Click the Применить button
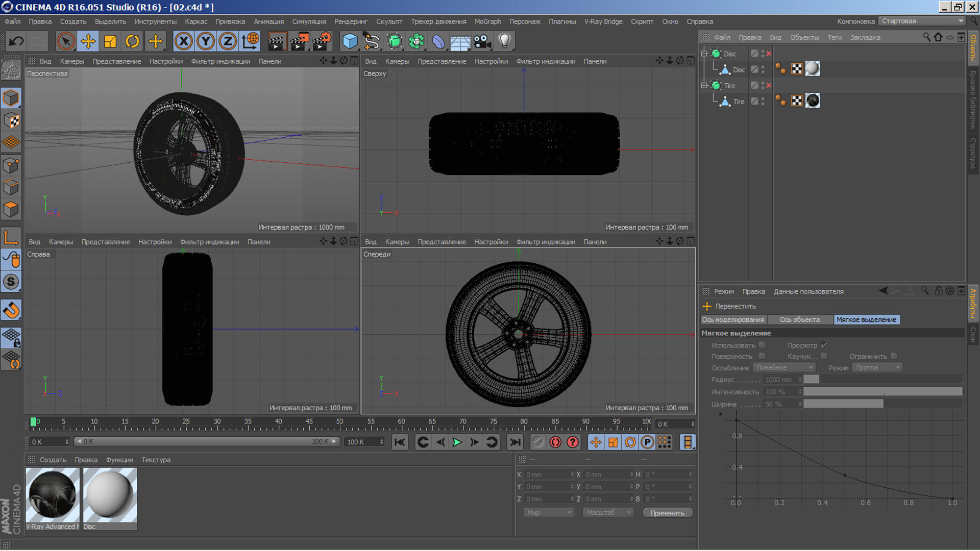The image size is (980, 551). (x=668, y=513)
